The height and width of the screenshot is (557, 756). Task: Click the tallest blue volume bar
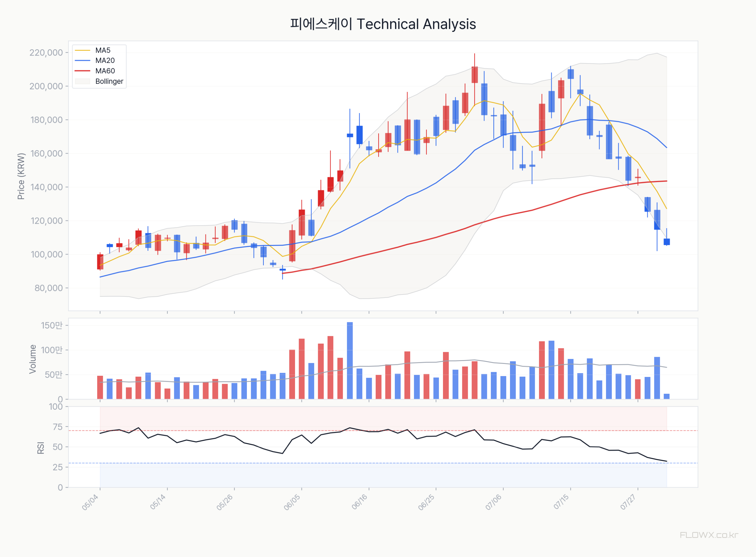coord(350,360)
